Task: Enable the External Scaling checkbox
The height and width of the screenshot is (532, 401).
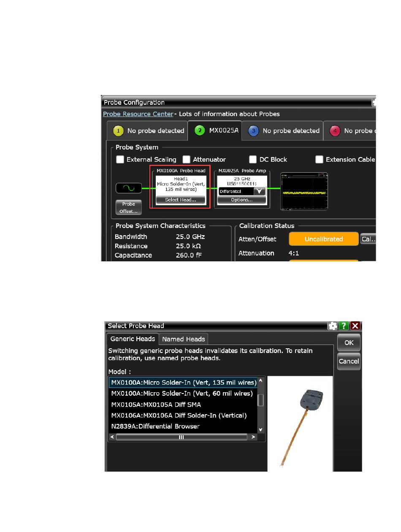Action: 120,159
